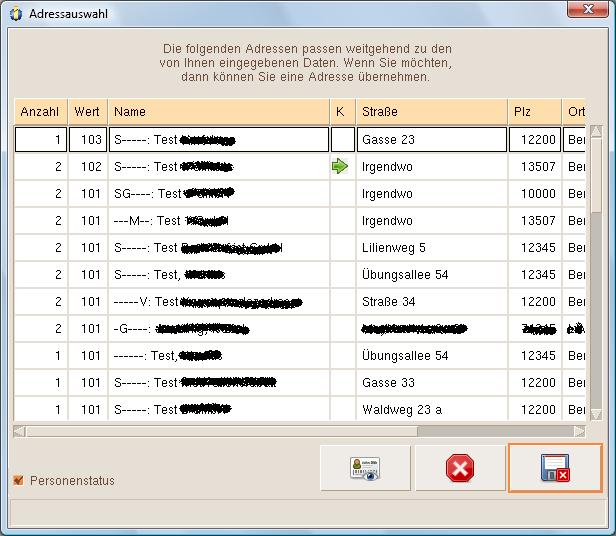616x536 pixels.
Task: Sort by the Plz column header
Action: 535,112
